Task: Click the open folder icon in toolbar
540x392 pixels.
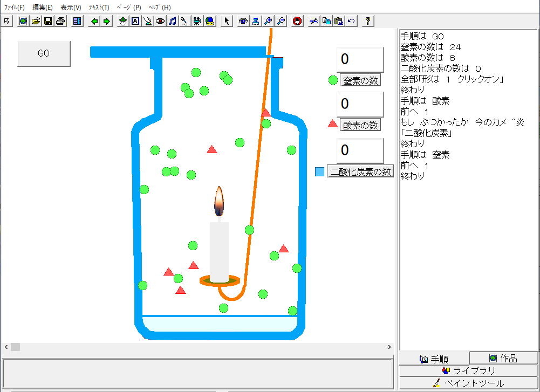Action: 36,21
